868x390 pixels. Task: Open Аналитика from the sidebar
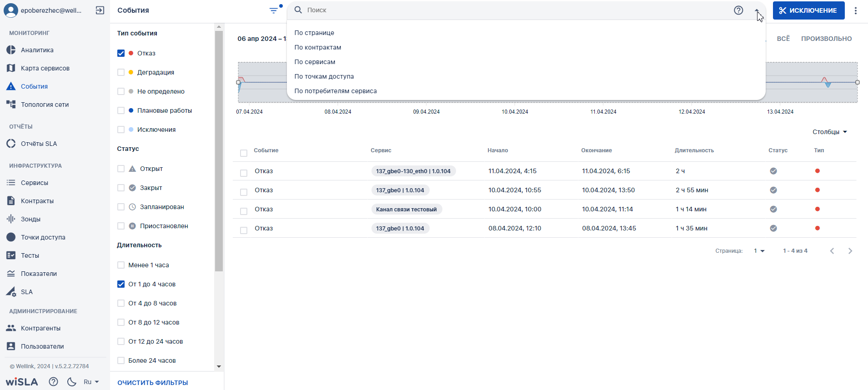37,50
